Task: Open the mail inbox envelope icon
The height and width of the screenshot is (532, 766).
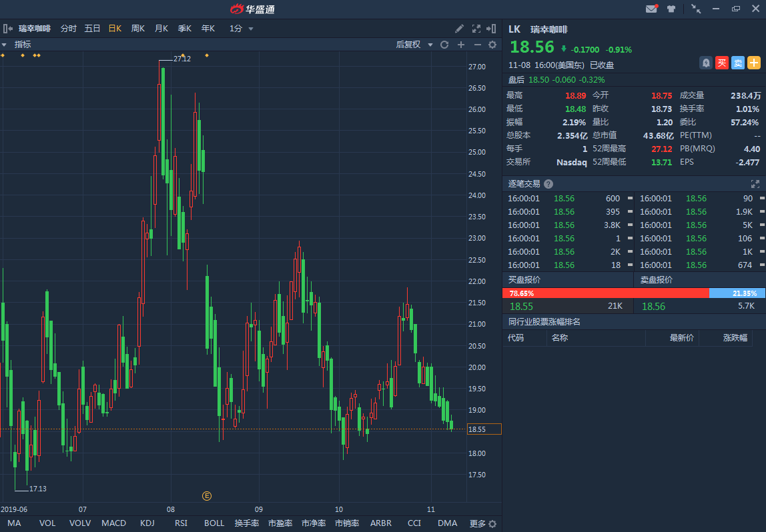Action: (x=651, y=9)
